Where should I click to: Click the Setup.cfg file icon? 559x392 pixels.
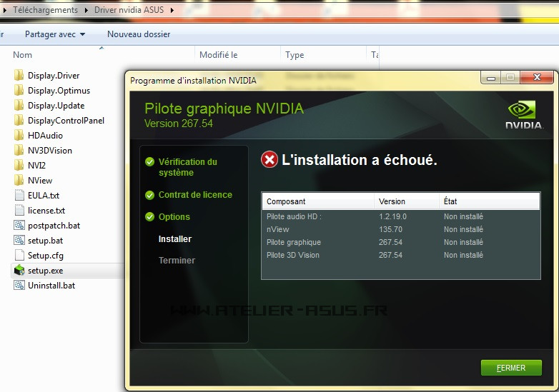[19, 256]
